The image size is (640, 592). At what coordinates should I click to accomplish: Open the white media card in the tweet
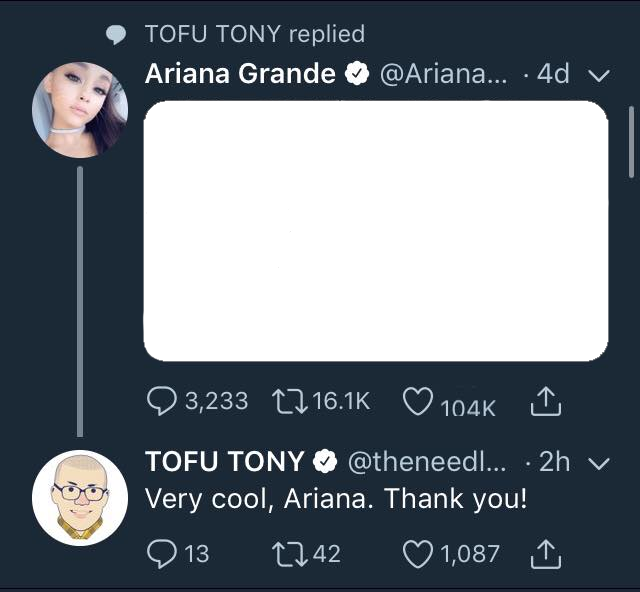376,231
